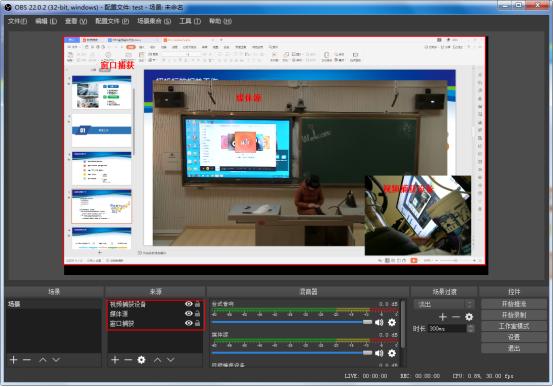
Task: Open scene transition properties gear icon
Action: [469, 317]
